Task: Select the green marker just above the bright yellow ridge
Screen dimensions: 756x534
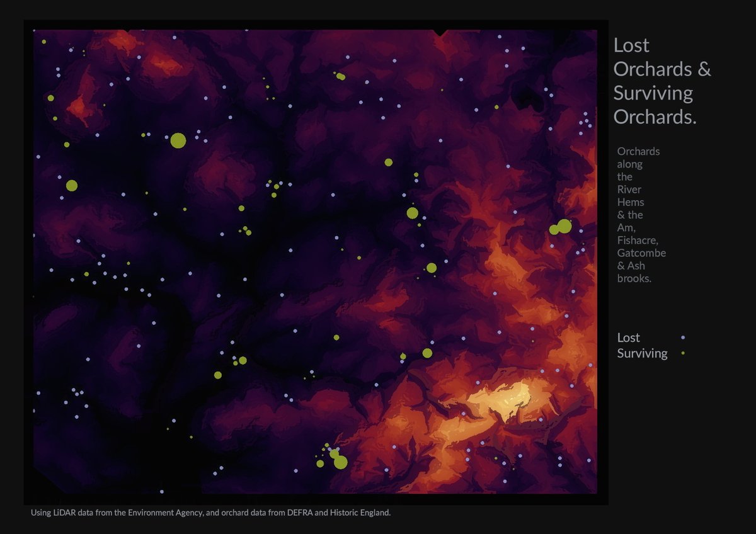Action: point(427,353)
